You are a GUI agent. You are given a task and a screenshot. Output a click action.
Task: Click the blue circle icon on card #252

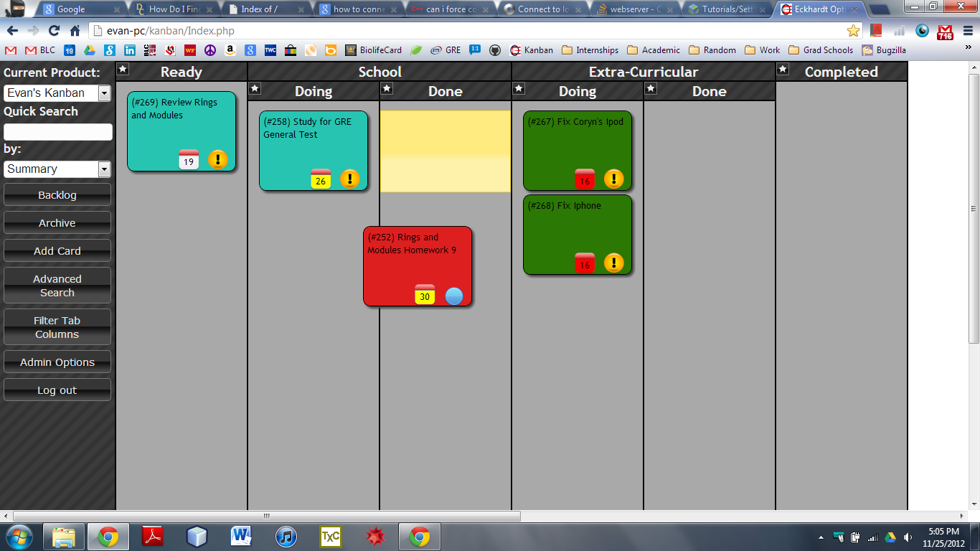pos(454,296)
